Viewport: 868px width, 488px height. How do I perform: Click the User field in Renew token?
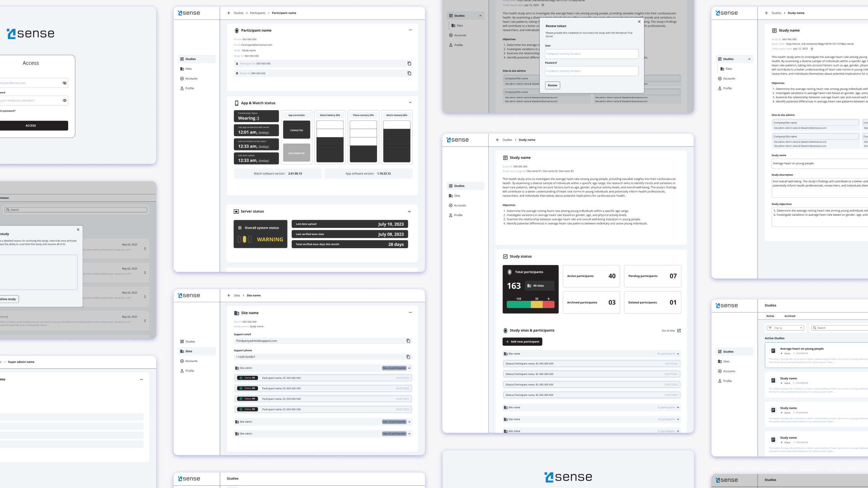591,54
